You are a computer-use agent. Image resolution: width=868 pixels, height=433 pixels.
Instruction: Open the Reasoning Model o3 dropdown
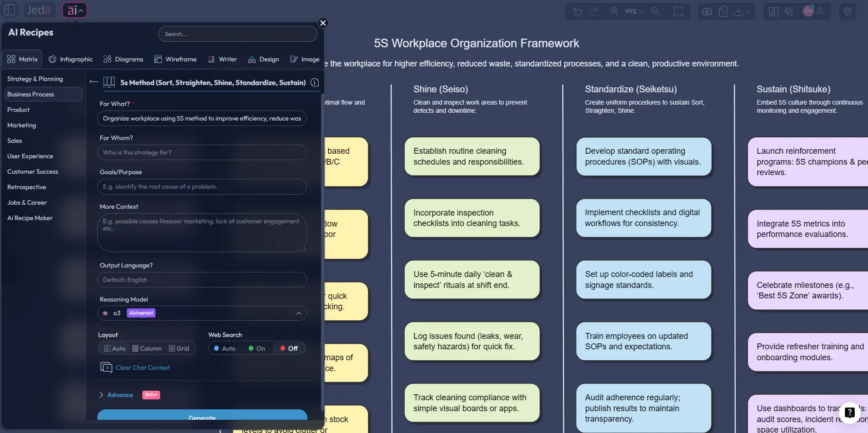click(x=202, y=313)
